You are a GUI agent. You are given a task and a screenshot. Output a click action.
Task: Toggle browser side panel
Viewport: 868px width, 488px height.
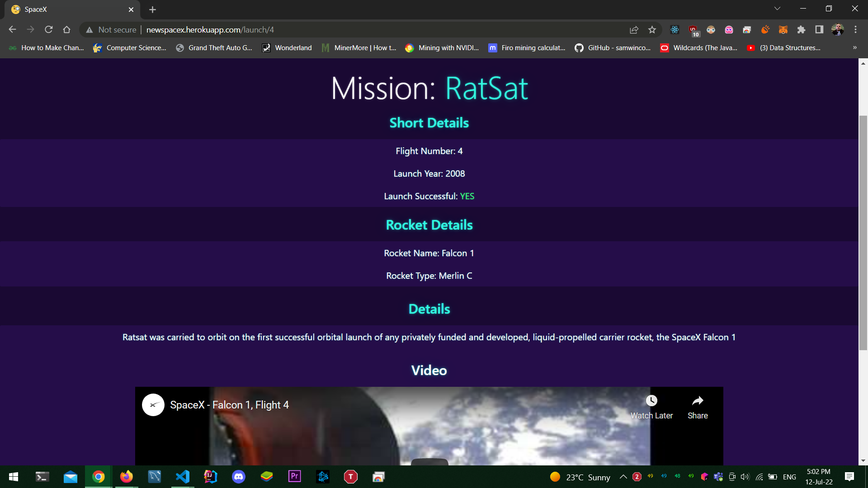coord(819,30)
